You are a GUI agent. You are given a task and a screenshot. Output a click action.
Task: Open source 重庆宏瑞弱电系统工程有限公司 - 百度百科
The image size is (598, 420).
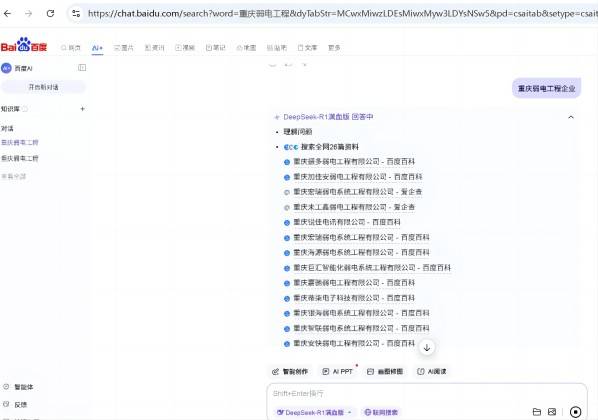coord(361,237)
